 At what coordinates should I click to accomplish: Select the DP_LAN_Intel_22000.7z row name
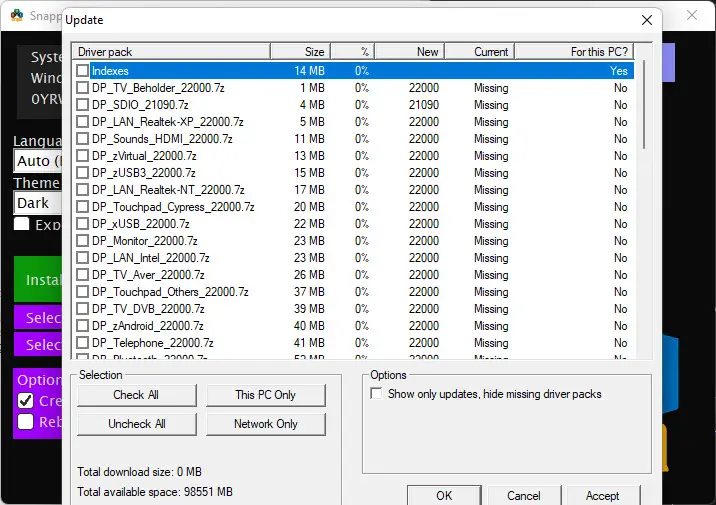point(151,258)
